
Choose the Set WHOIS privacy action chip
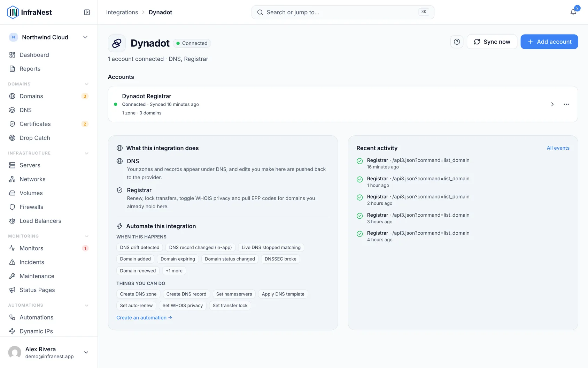click(183, 306)
